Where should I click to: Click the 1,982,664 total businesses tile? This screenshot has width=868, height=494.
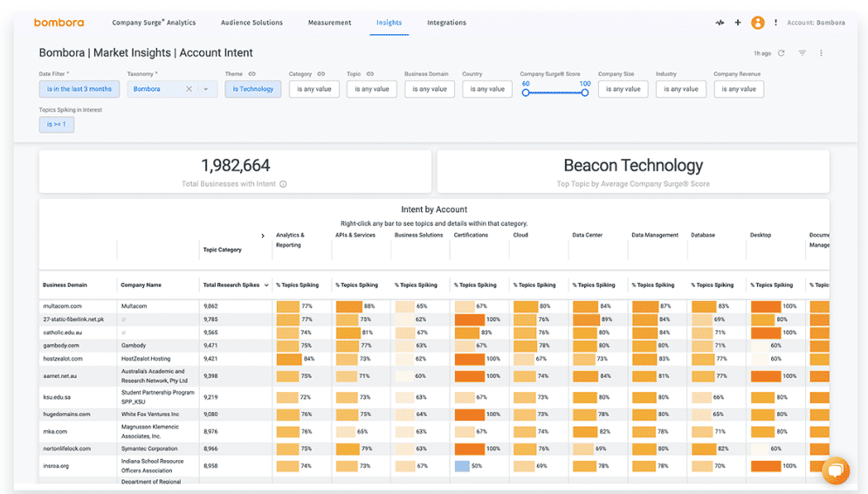pyautogui.click(x=235, y=171)
